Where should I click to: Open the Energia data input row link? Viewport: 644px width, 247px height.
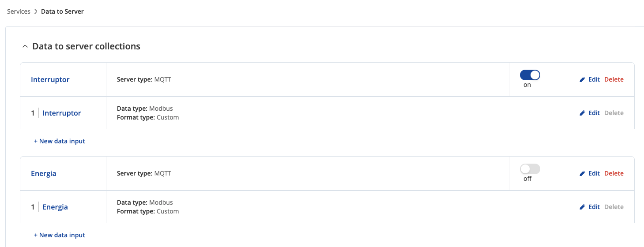(55, 207)
